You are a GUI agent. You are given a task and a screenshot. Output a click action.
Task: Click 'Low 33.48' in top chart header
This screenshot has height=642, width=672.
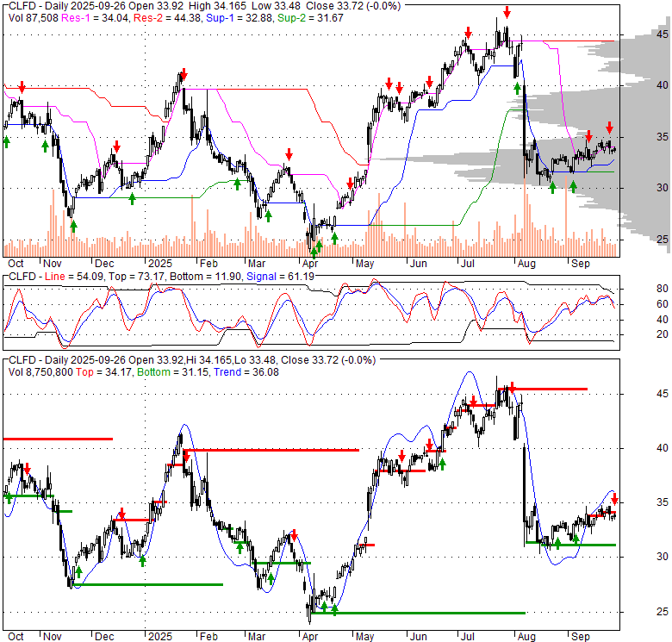275,6
